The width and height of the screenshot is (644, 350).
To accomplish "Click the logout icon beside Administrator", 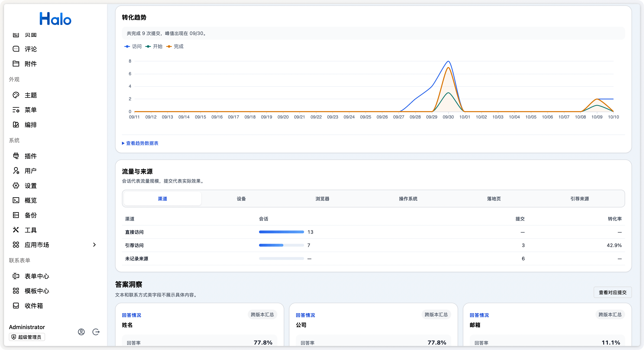I will click(x=96, y=332).
